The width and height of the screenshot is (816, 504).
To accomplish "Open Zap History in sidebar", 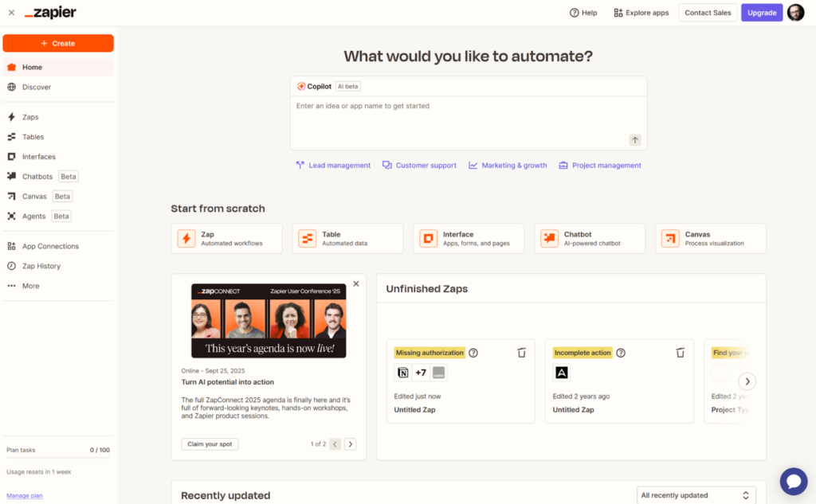I will pyautogui.click(x=41, y=266).
